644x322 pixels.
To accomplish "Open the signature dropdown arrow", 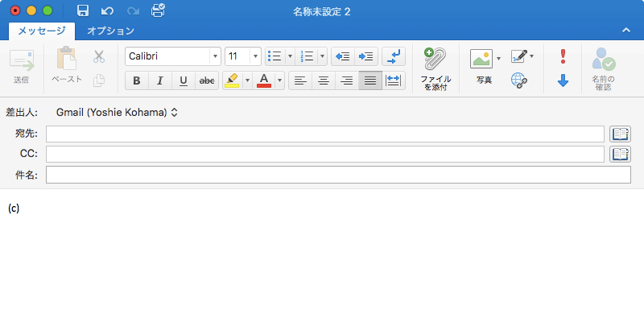I will click(x=532, y=56).
